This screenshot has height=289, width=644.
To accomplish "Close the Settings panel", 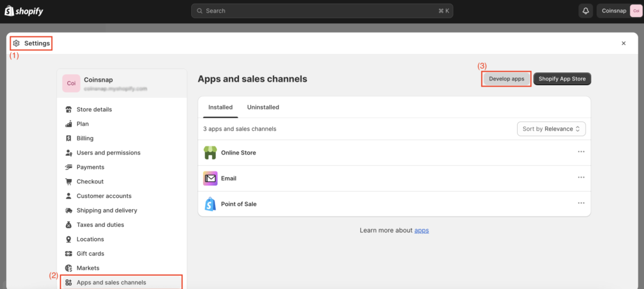I will pyautogui.click(x=623, y=43).
